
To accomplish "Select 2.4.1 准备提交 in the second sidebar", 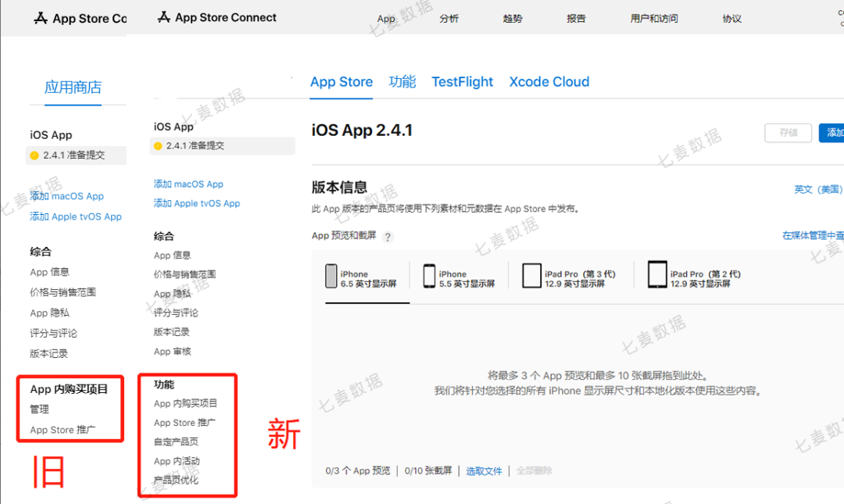I will (222, 146).
